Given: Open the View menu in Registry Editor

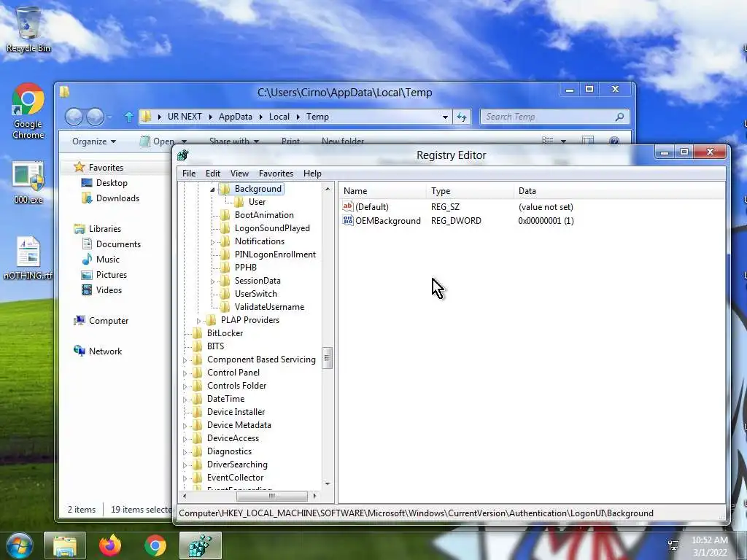Looking at the screenshot, I should coord(239,174).
